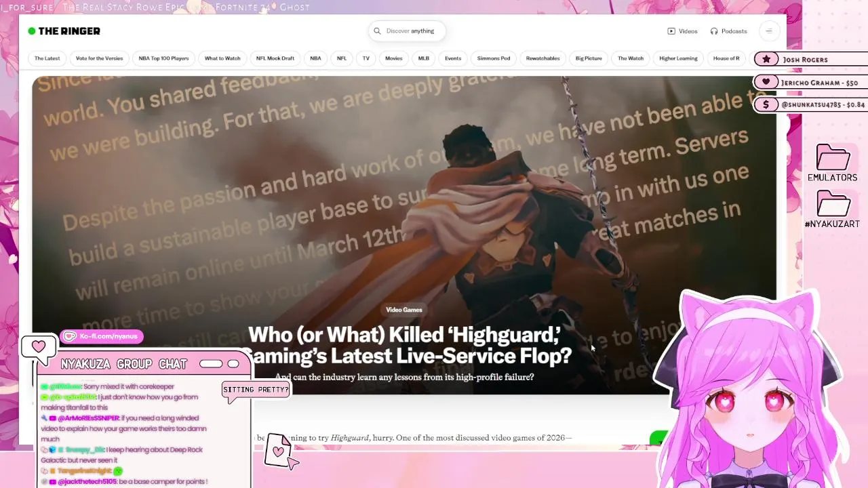This screenshot has width=868, height=488.
Task: Click the Deep Rock Galactic chat message
Action: click(x=122, y=455)
